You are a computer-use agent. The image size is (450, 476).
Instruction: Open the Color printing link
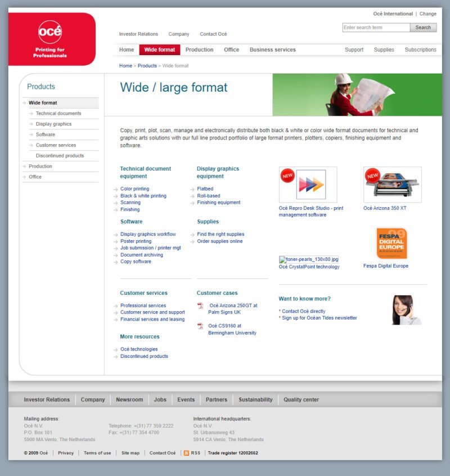pyautogui.click(x=135, y=189)
